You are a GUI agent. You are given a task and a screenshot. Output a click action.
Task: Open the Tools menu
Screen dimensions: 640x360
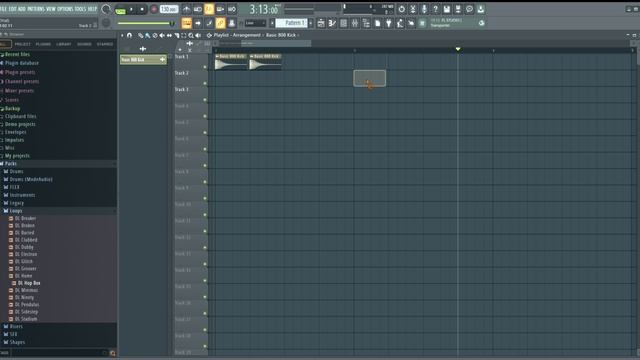click(80, 9)
